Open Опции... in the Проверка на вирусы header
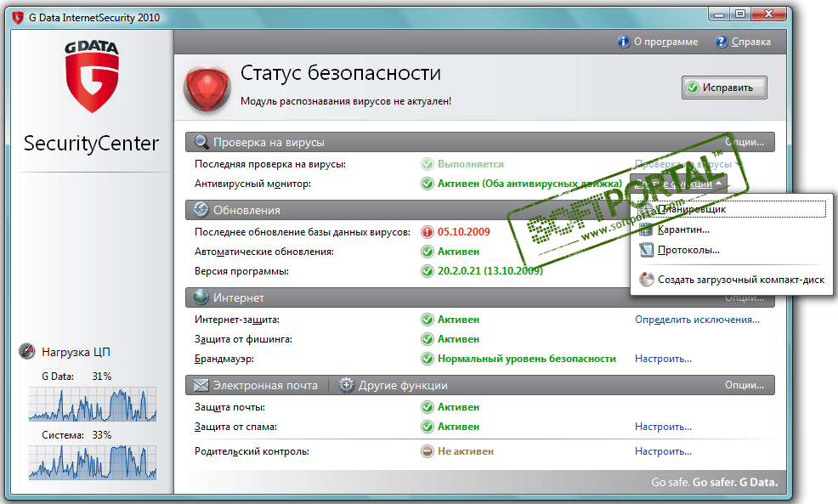This screenshot has width=838, height=504. [x=745, y=142]
